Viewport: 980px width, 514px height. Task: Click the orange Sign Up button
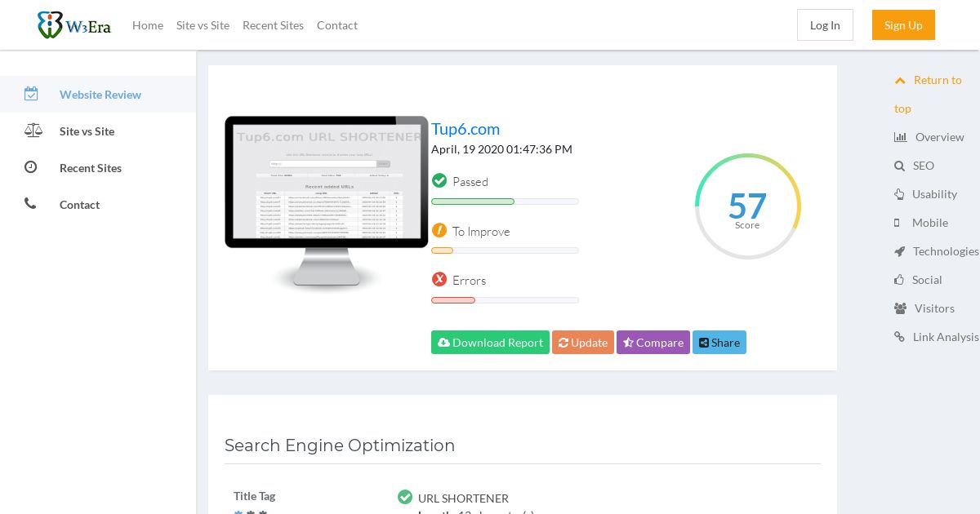tap(903, 25)
